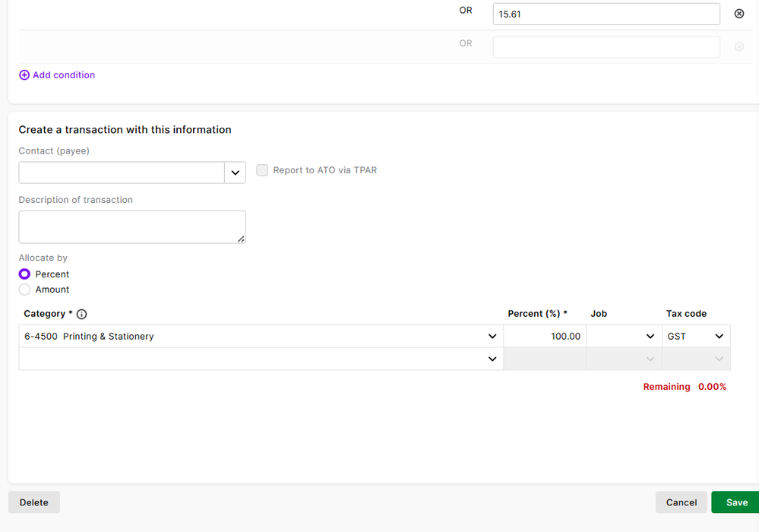
Task: Remove the 15.61 condition value
Action: coord(738,14)
